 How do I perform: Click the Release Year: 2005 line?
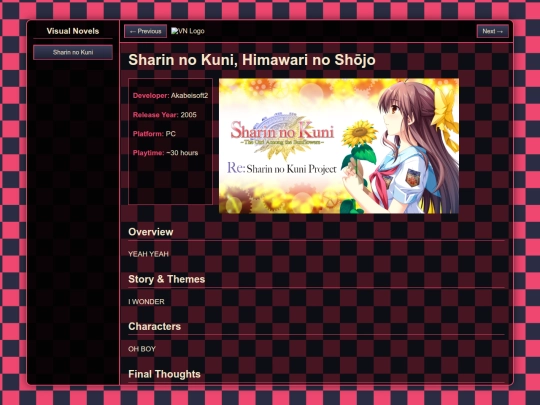(165, 115)
